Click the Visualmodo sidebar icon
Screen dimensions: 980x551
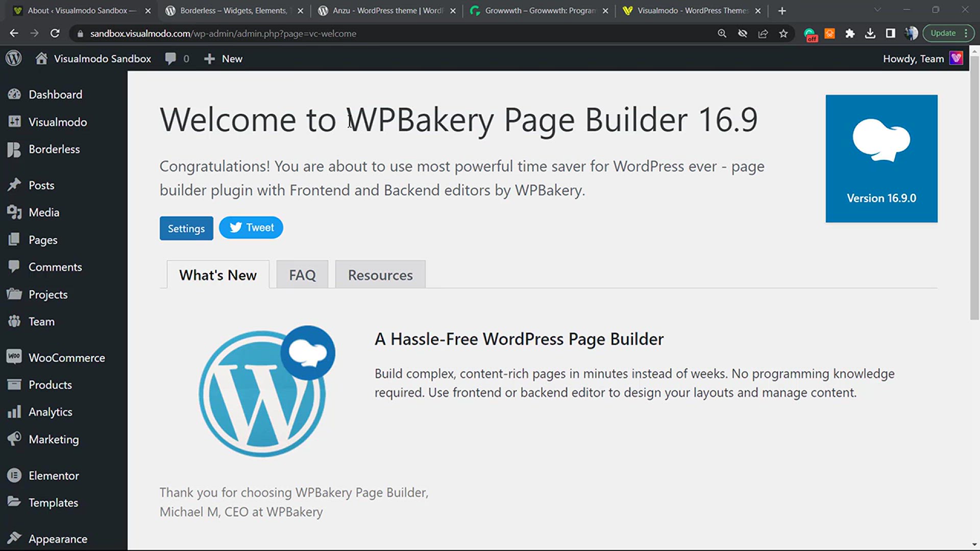14,121
